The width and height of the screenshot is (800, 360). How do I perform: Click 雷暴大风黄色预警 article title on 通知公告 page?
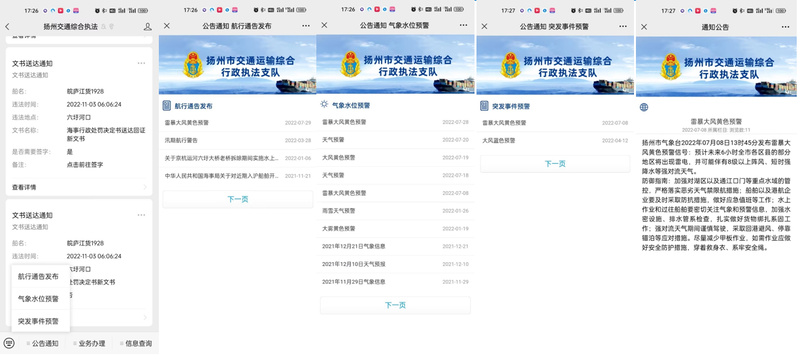[716, 122]
